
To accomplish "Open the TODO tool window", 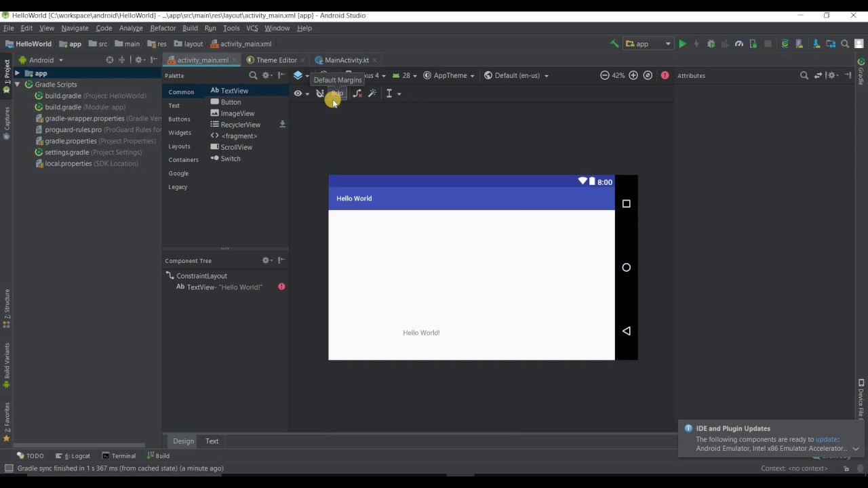I will pyautogui.click(x=31, y=456).
